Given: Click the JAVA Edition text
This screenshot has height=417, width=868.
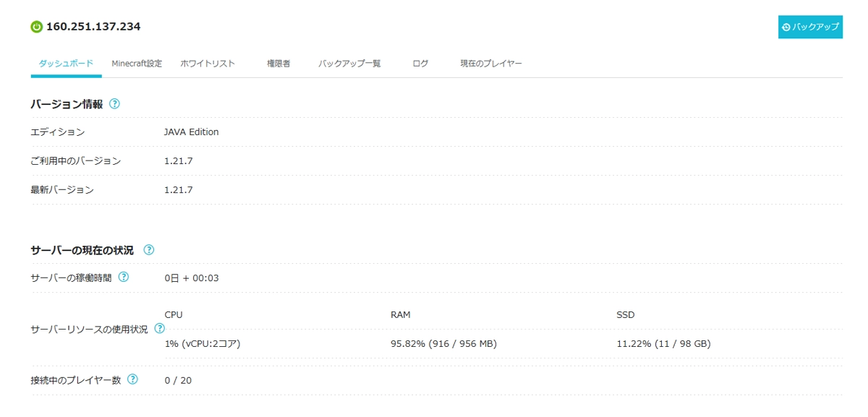Looking at the screenshot, I should [x=192, y=132].
